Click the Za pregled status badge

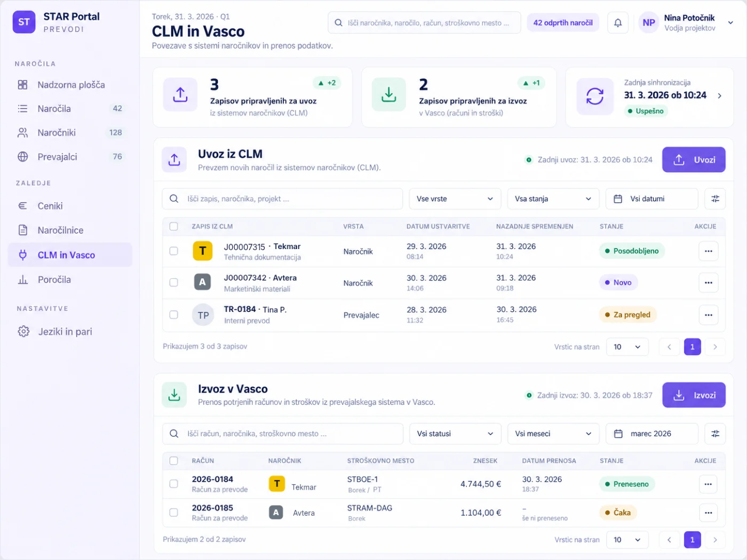click(x=627, y=315)
